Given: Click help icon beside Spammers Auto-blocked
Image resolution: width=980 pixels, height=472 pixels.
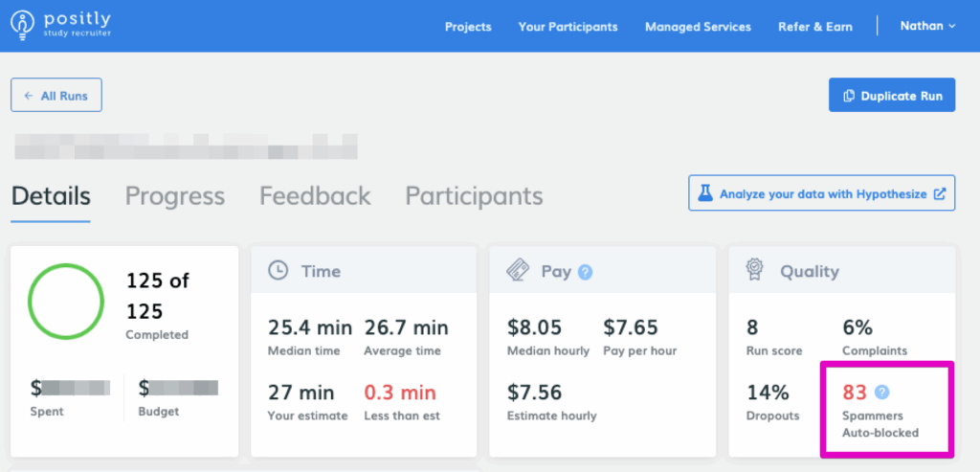Looking at the screenshot, I should click(882, 392).
